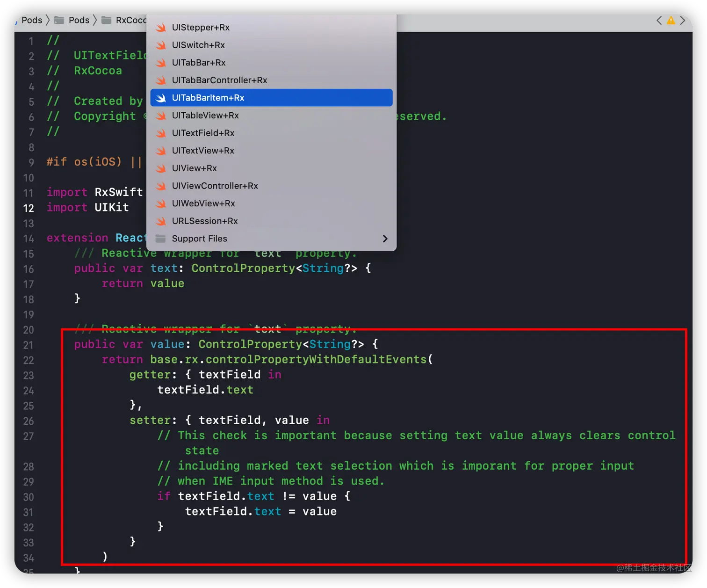The width and height of the screenshot is (707, 588).
Task: Click the yellow warning triangle icon
Action: tap(671, 21)
